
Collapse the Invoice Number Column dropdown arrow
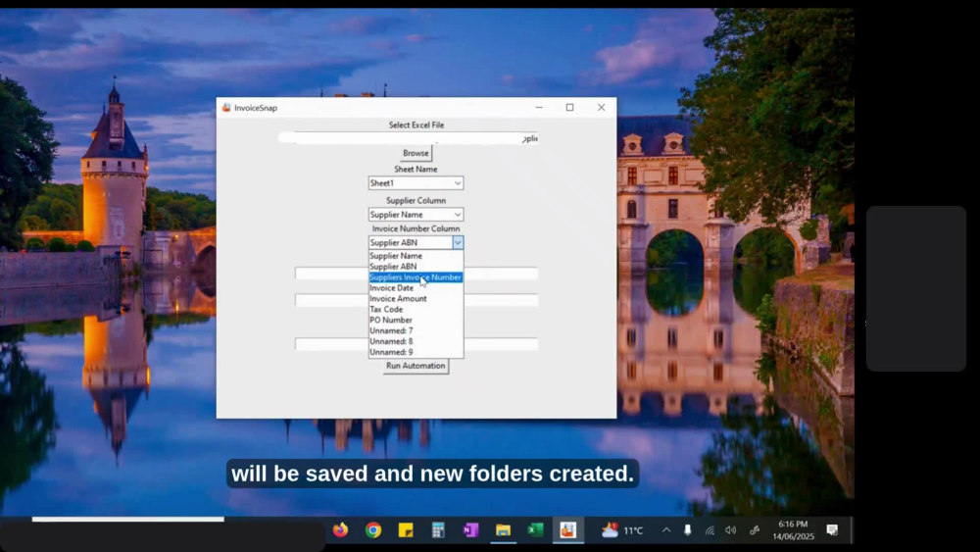point(458,242)
